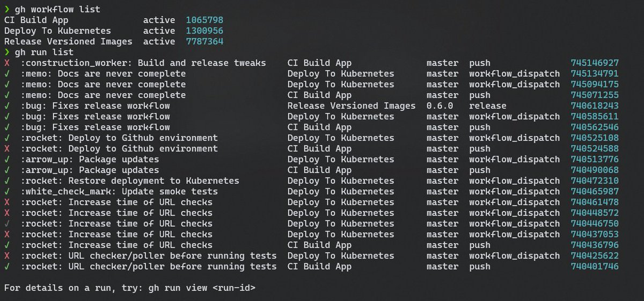
Task: Click the 0.6.0 branch label
Action: [440, 106]
